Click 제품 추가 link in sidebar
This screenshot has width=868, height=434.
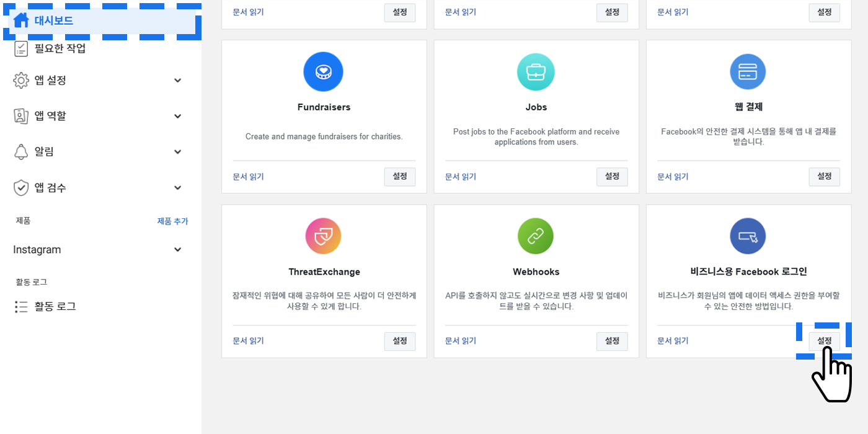pyautogui.click(x=172, y=221)
